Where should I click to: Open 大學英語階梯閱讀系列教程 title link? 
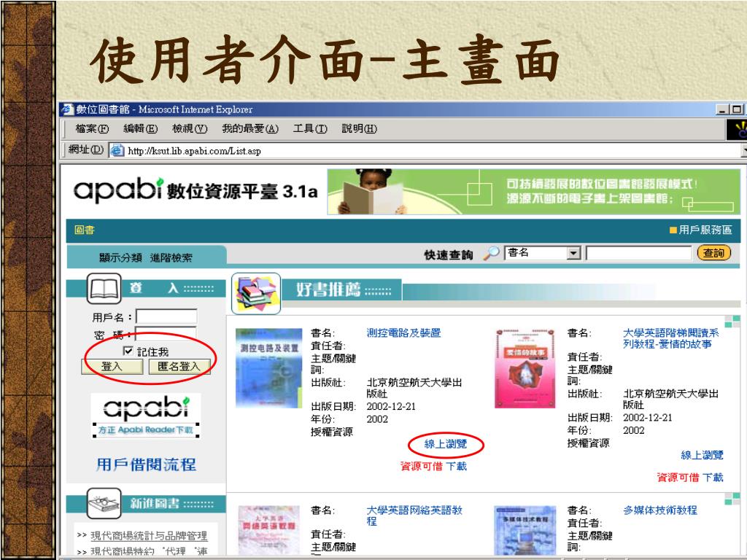(671, 338)
